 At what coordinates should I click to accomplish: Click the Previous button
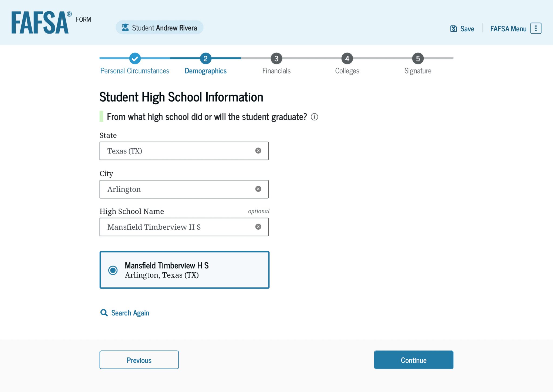pos(139,360)
